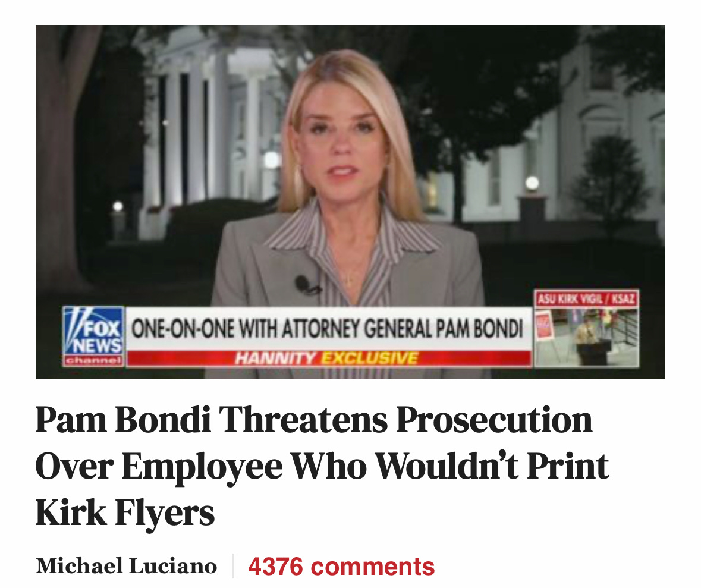
Task: Click the headline's 'Kirk Flyers' line
Action: 125,512
